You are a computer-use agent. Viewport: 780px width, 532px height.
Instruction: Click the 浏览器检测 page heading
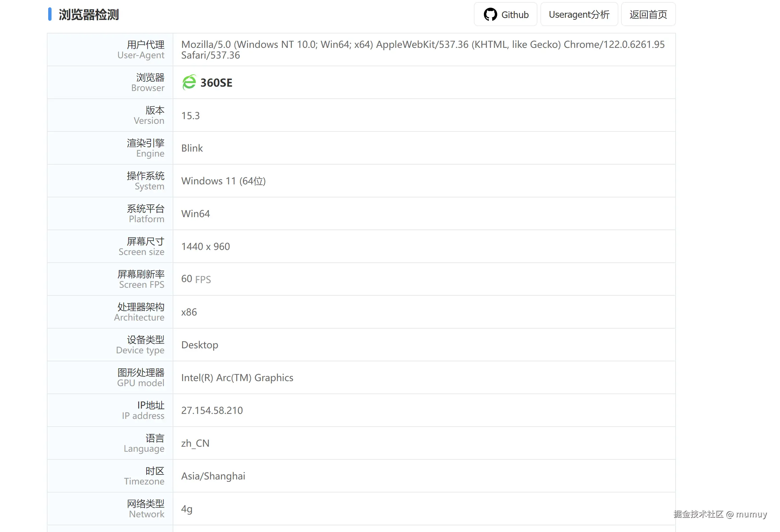coord(89,14)
